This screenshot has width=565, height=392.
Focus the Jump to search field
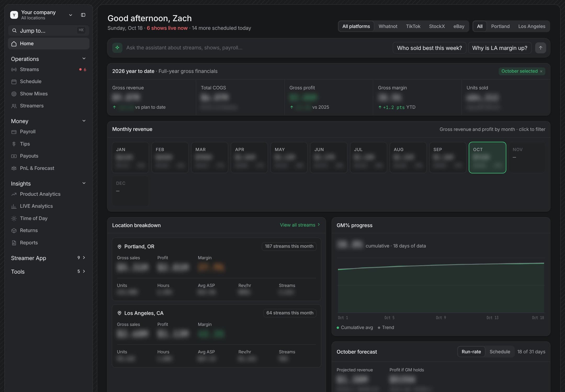pos(49,31)
